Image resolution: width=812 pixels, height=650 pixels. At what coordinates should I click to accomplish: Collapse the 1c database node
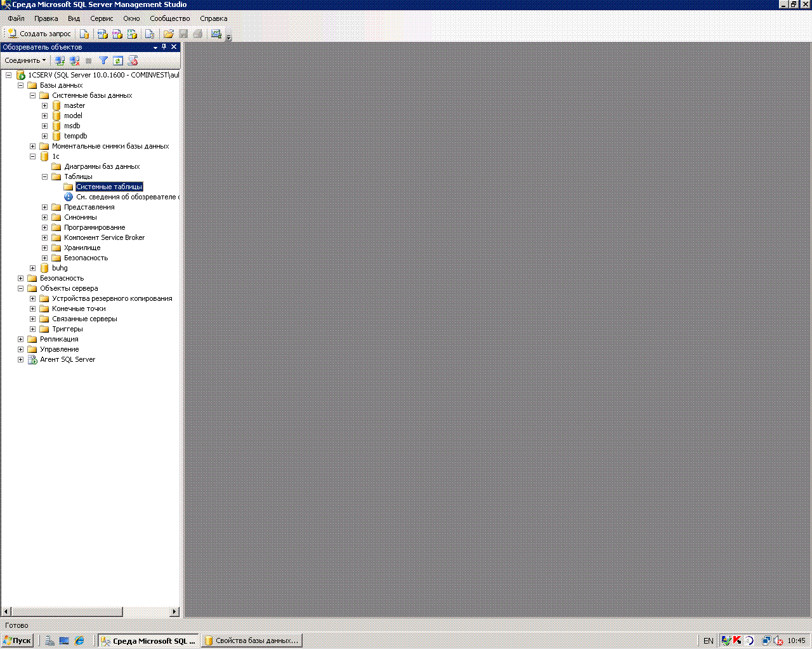(32, 156)
